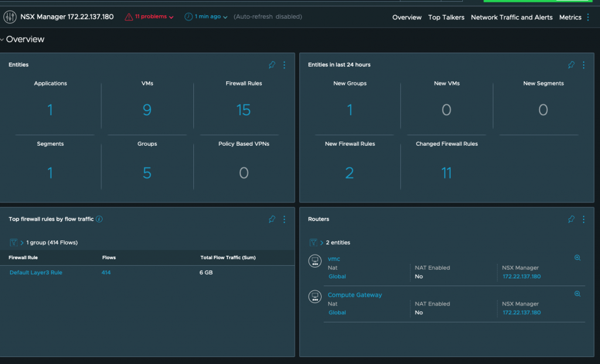Expand the 1 group (414 Flows) filter
This screenshot has height=364, width=600.
pyautogui.click(x=22, y=242)
